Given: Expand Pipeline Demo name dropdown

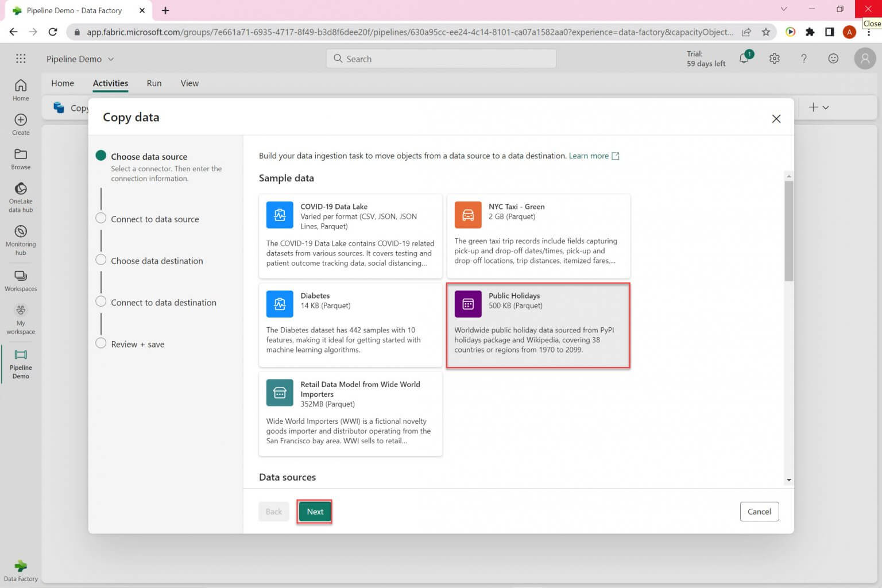Looking at the screenshot, I should tap(111, 59).
